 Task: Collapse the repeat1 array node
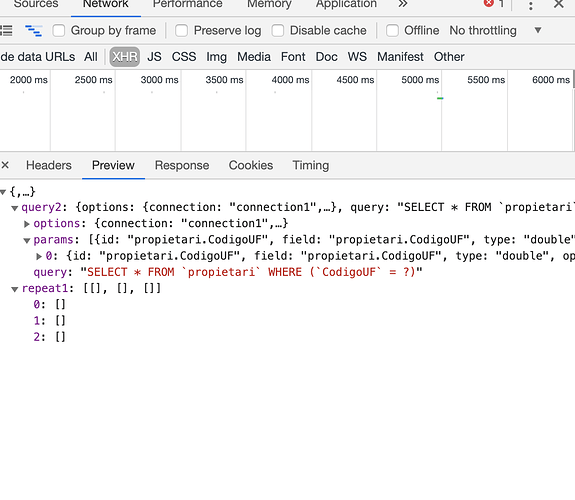[15, 289]
